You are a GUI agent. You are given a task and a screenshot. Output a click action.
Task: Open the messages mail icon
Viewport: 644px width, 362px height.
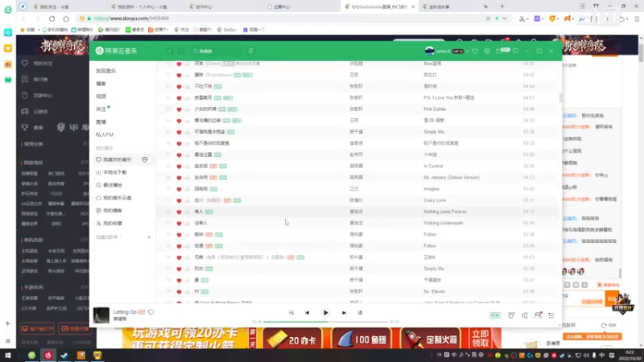point(499,51)
